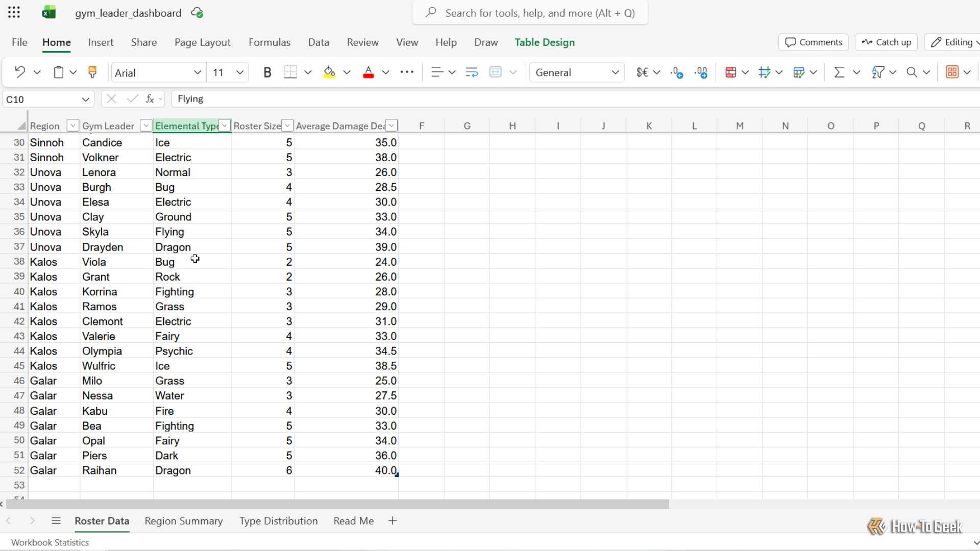This screenshot has width=980, height=551.
Task: Apply the yellow fill color bucket
Action: click(330, 72)
